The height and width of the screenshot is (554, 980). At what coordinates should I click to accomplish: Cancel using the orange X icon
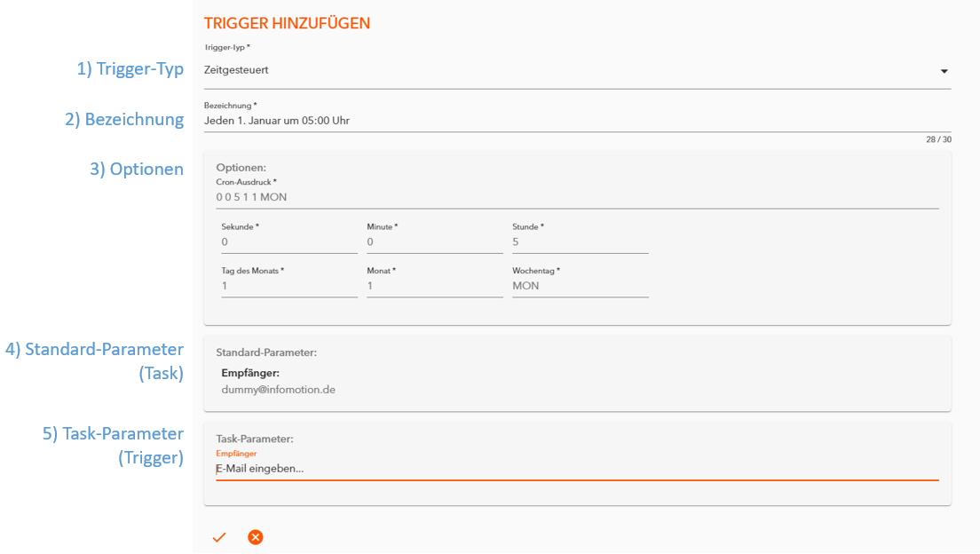coord(256,537)
